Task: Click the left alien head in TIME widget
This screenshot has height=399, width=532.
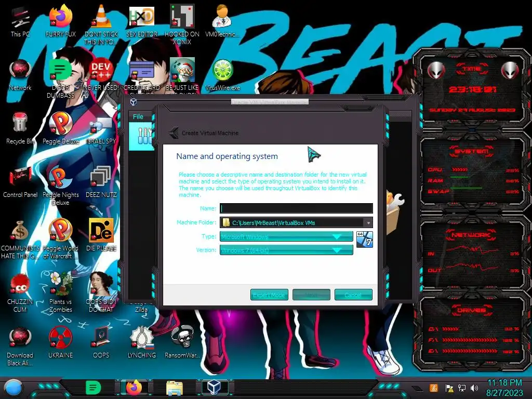Action: (x=436, y=71)
